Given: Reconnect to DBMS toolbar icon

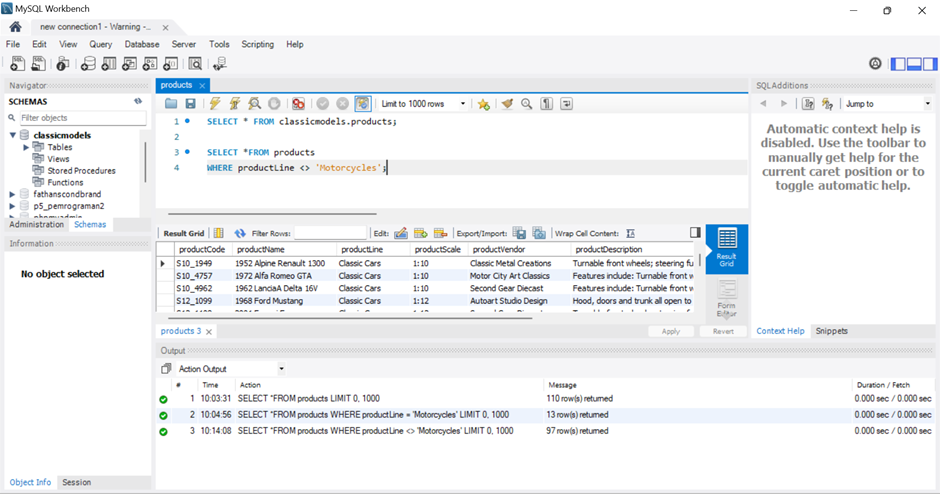Looking at the screenshot, I should [220, 64].
